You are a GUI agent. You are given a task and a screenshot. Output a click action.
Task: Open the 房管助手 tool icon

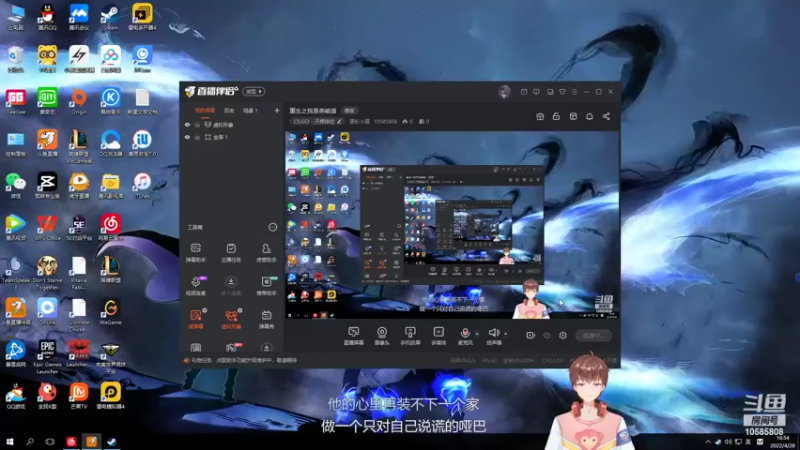point(266,253)
